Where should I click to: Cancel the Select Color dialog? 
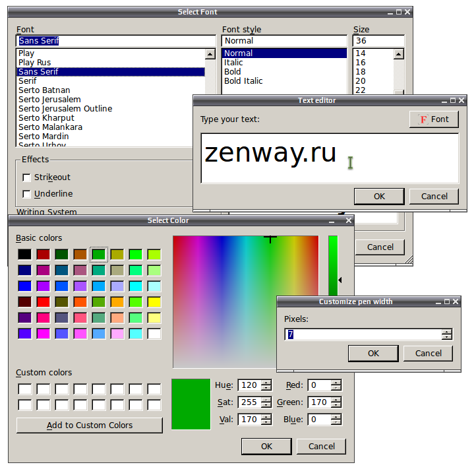[x=322, y=447]
